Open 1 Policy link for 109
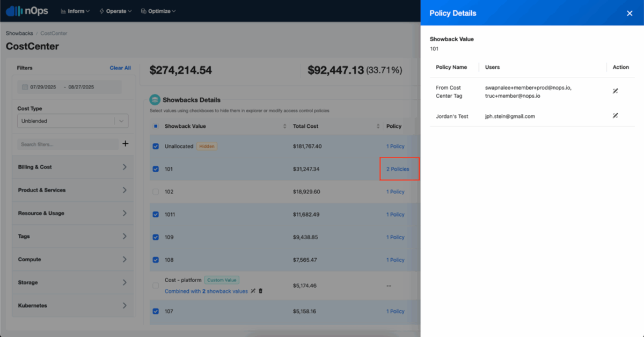 click(x=396, y=237)
